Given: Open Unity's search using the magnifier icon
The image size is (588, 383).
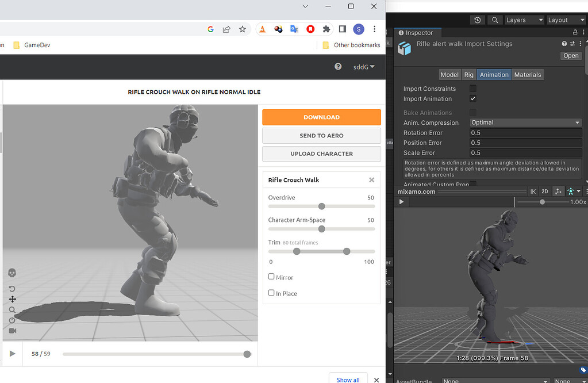Looking at the screenshot, I should coord(495,20).
